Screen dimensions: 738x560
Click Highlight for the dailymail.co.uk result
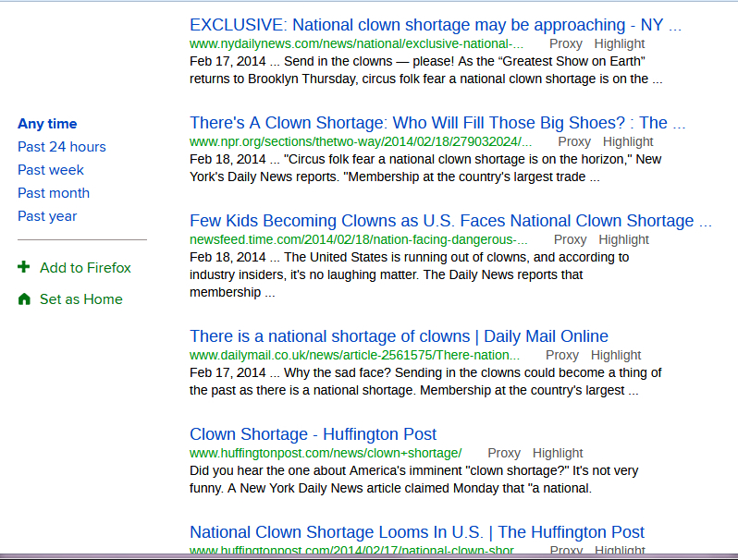616,355
